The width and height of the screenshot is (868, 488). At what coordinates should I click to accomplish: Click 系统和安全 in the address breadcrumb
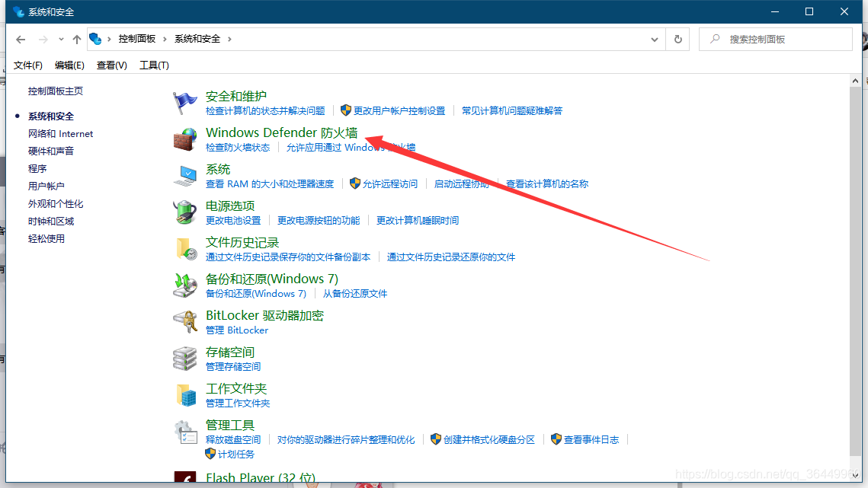pyautogui.click(x=197, y=39)
